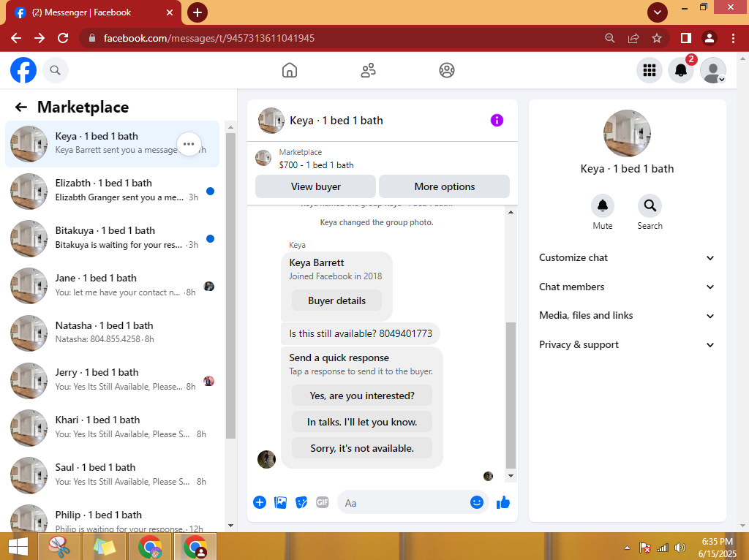Image resolution: width=749 pixels, height=560 pixels.
Task: Open the Bitakuya 1 bed 1 bath conversation
Action: pos(112,238)
